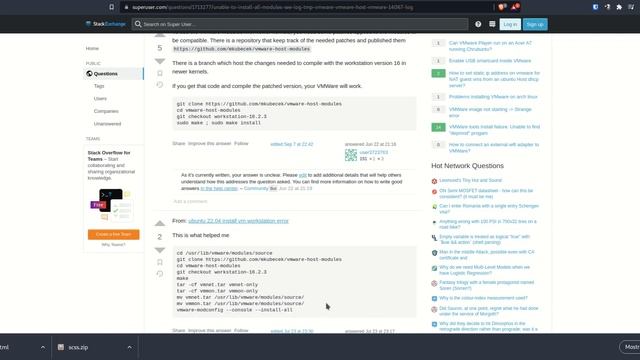Click the superuser.com address bar URL
Screen dimensions: 640x360
point(273,7)
